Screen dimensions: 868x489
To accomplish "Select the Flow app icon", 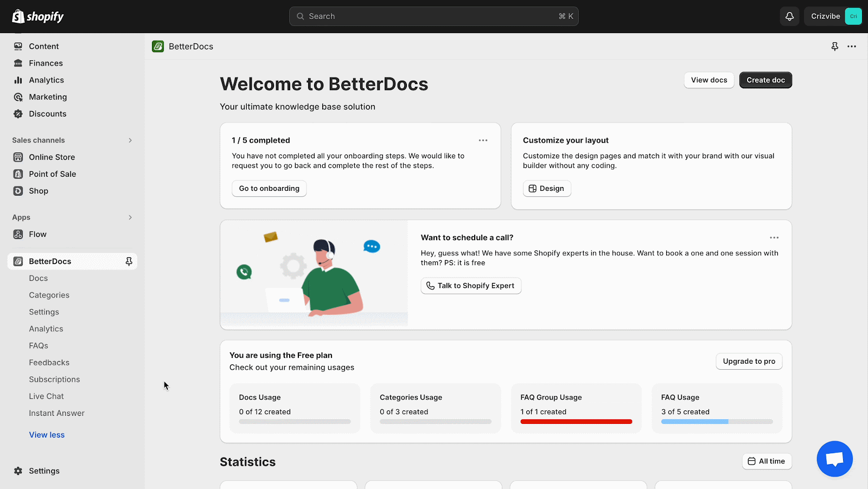I will (18, 234).
